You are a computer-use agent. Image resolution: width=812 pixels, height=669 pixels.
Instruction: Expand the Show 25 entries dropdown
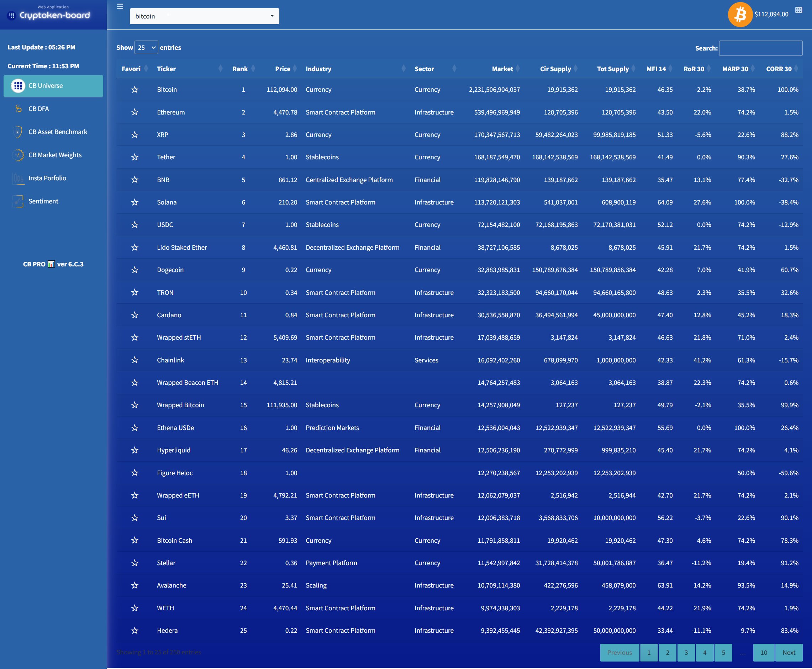coord(146,47)
